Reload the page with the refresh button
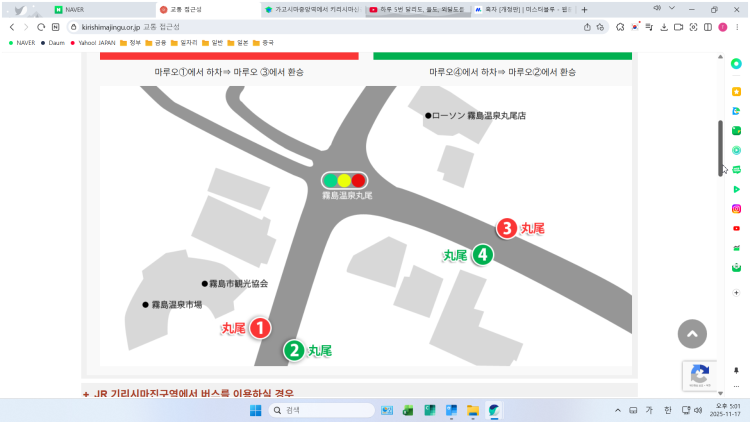The height and width of the screenshot is (422, 750). [x=41, y=27]
